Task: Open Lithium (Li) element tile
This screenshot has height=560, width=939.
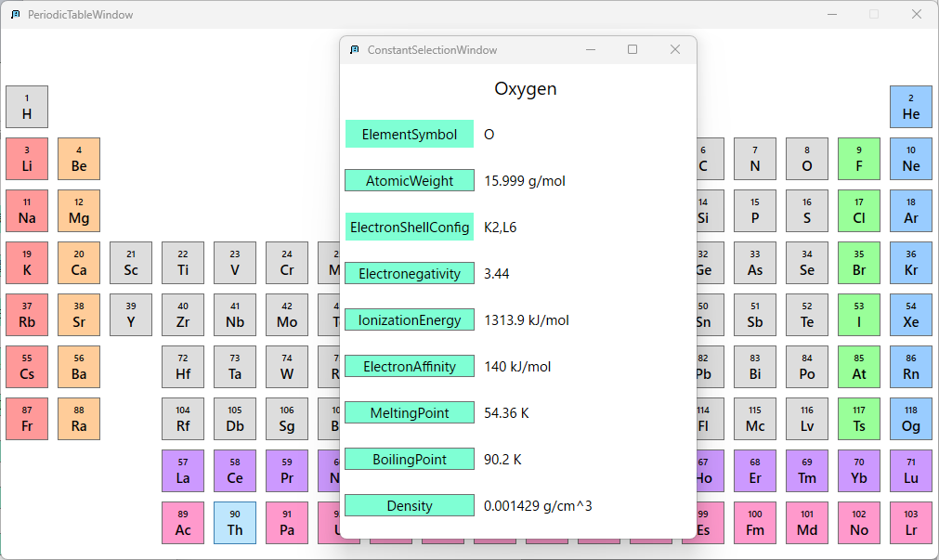Action: point(27,159)
